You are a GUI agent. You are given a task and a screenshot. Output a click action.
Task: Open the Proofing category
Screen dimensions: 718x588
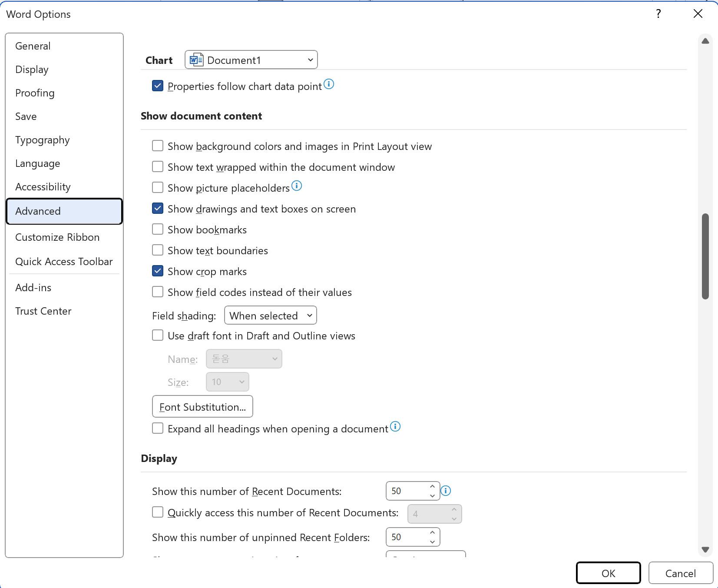pyautogui.click(x=64, y=93)
